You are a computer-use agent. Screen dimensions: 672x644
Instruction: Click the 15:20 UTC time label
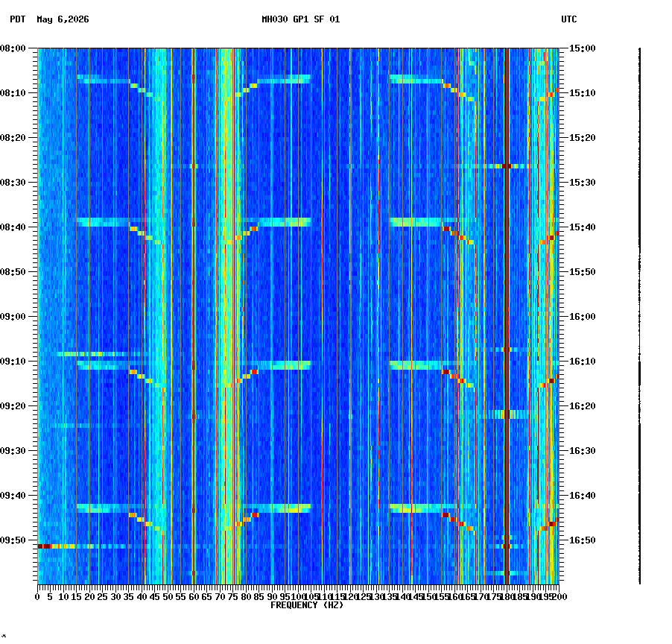click(583, 138)
